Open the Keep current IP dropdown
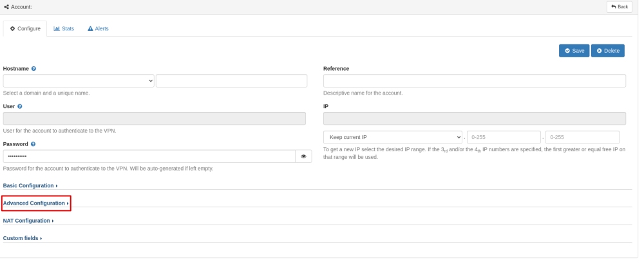 [x=393, y=137]
